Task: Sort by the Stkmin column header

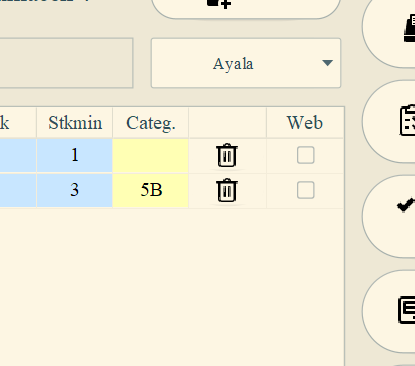Action: pyautogui.click(x=75, y=123)
